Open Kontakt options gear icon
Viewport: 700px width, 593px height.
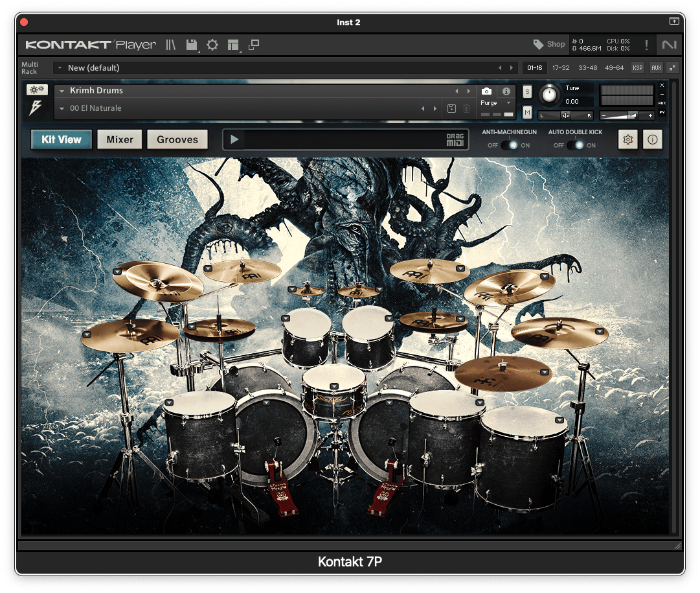[x=212, y=45]
